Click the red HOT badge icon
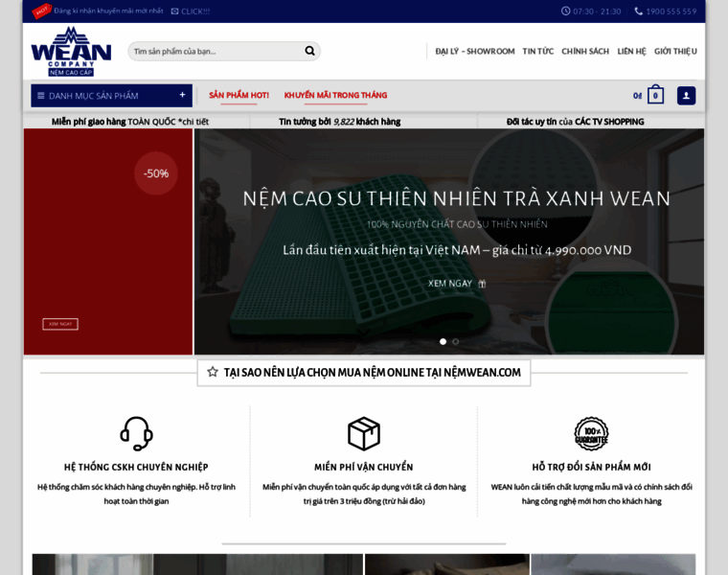Viewport: 728px width, 575px height. coord(41,11)
